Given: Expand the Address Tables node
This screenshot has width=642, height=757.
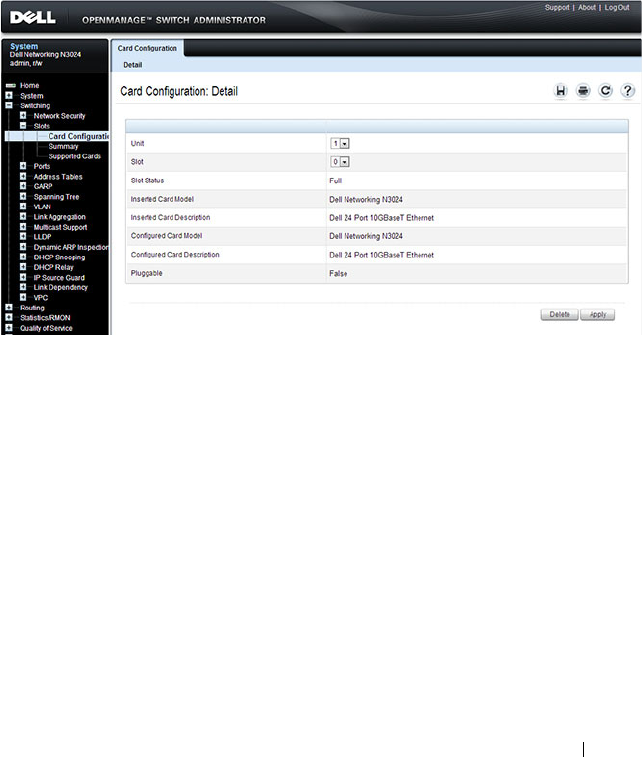Looking at the screenshot, I should pos(23,176).
